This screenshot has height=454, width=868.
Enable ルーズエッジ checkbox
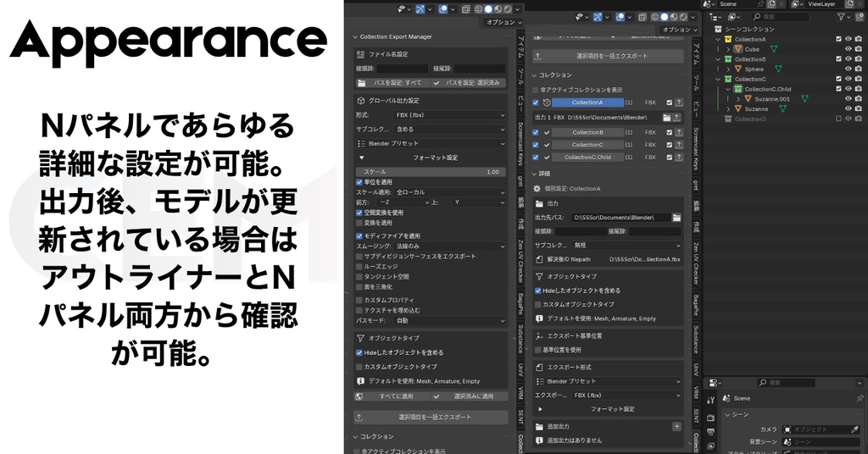click(x=359, y=267)
